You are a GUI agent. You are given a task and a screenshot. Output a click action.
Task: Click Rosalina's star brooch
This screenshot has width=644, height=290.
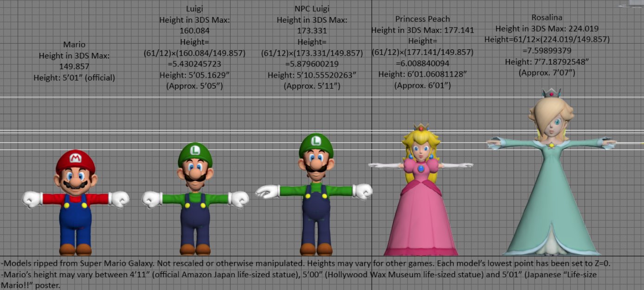tap(551, 145)
